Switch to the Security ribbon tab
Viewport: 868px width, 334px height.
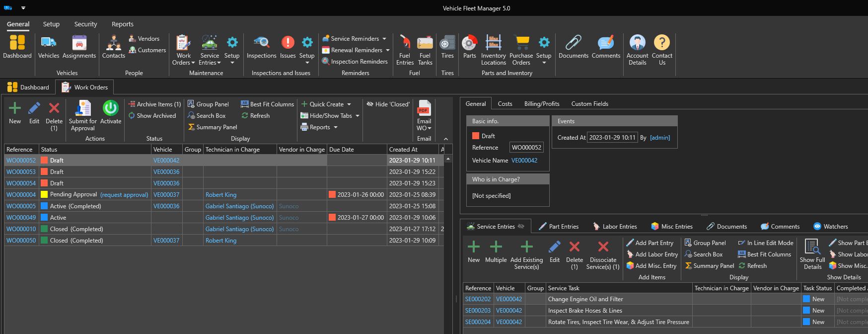85,24
